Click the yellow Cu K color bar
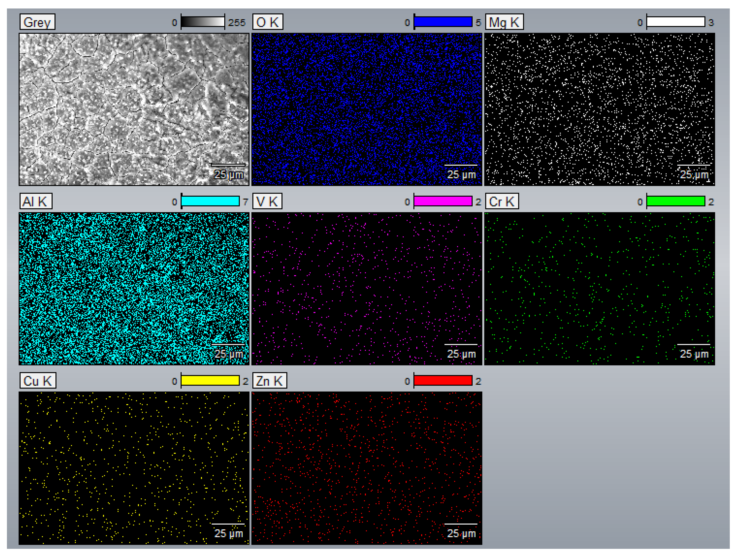This screenshot has height=560, width=740. coord(210,381)
